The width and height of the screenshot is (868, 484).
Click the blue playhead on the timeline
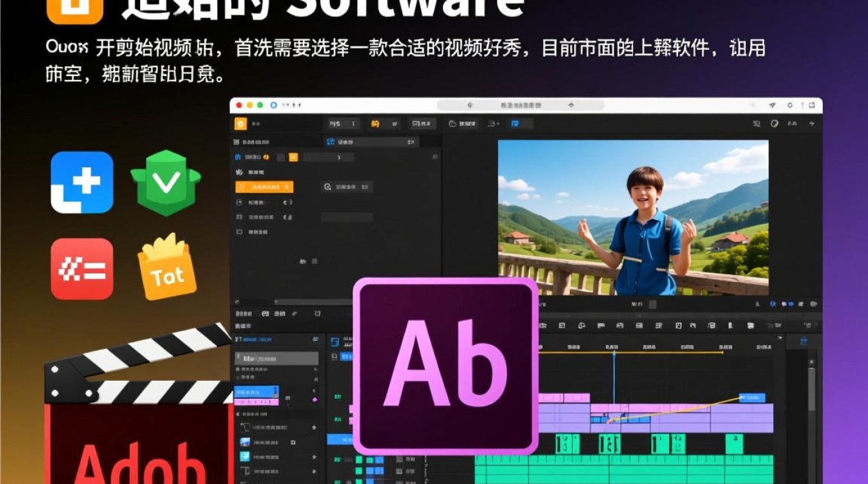(614, 378)
